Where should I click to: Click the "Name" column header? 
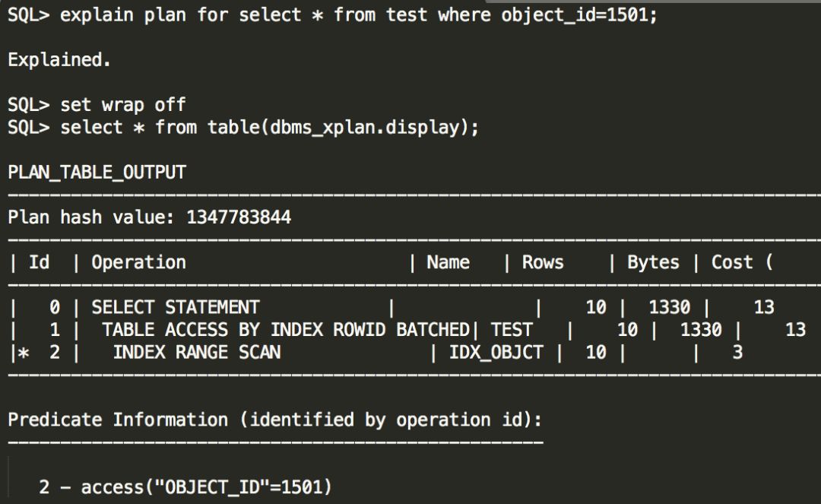448,262
